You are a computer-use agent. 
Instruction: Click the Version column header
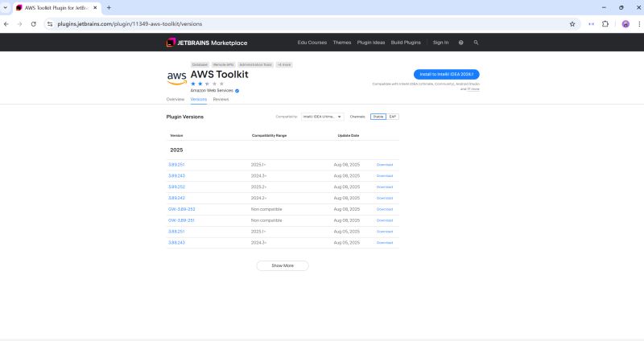pos(176,135)
